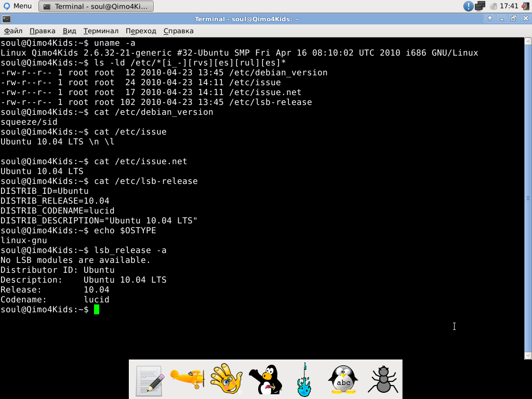Click the 'linux-gnu' output line
The width and height of the screenshot is (532, 399).
click(24, 240)
